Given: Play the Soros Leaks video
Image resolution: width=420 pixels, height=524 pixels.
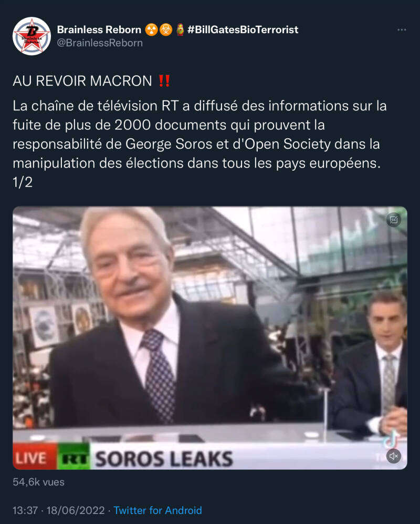Looking at the screenshot, I should click(209, 338).
